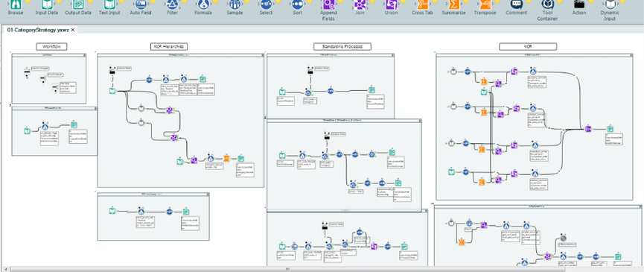
Task: Select the Formula tool
Action: click(203, 5)
